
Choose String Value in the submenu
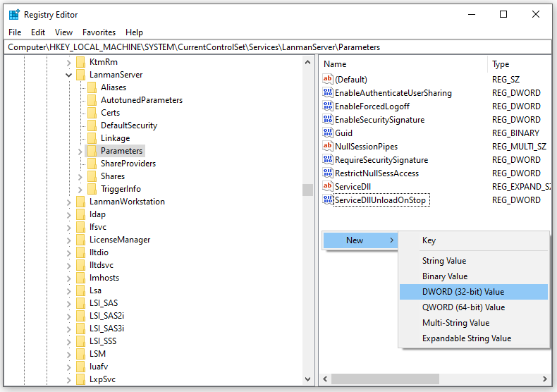click(x=474, y=261)
